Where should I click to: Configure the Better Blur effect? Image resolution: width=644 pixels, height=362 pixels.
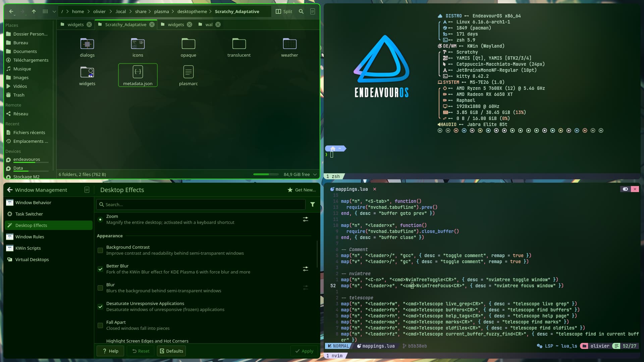tap(306, 269)
